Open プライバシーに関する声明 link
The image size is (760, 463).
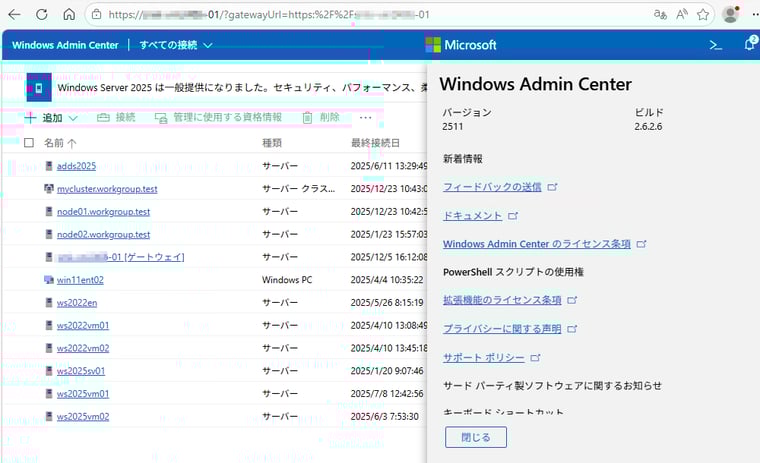502,329
